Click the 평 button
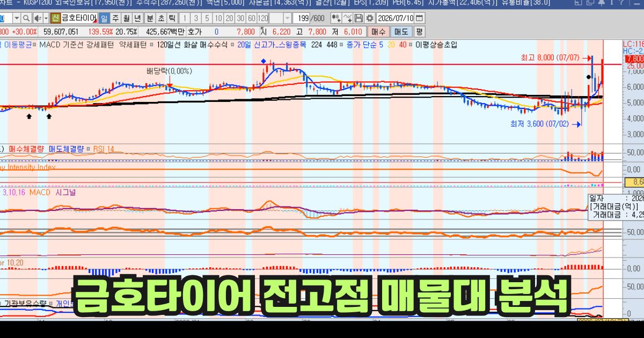This screenshot has height=338, width=644. [419, 32]
